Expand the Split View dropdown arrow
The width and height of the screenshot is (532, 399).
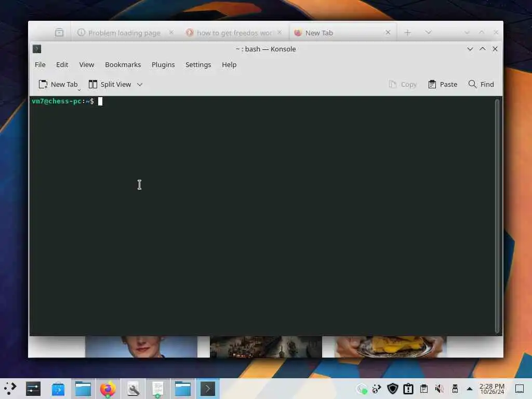(x=140, y=85)
